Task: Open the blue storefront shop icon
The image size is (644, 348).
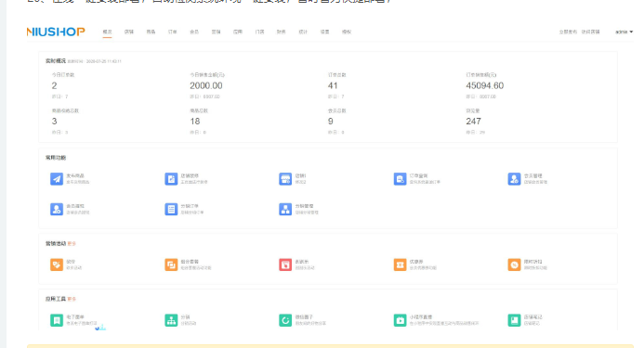Action: [x=285, y=179]
